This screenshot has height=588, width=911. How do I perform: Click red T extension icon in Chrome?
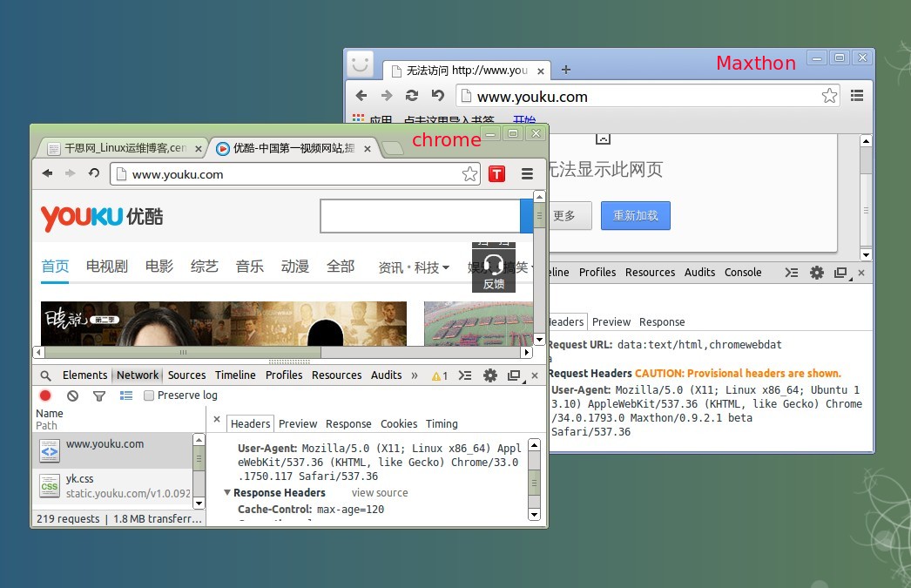(x=496, y=173)
